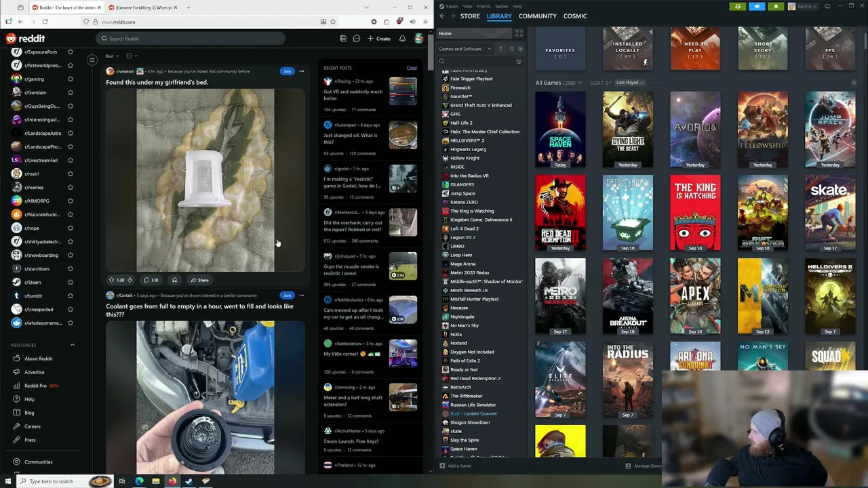Open Steam announcements blue megaphone button
The width and height of the screenshot is (868, 488).
click(x=757, y=6)
